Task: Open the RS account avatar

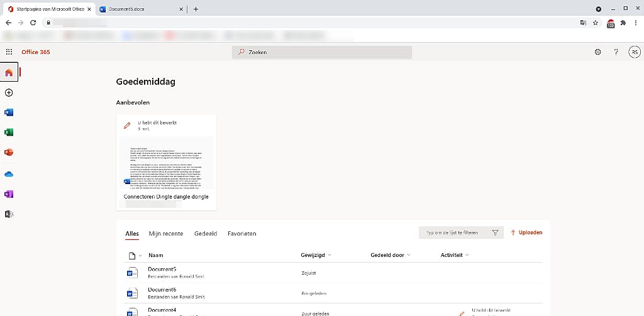Action: point(635,52)
